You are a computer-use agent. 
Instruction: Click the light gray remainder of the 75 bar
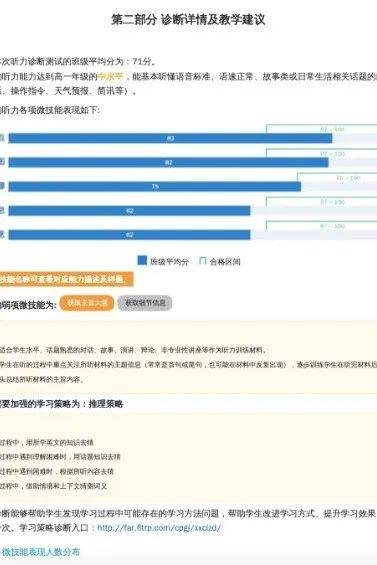coord(339,187)
